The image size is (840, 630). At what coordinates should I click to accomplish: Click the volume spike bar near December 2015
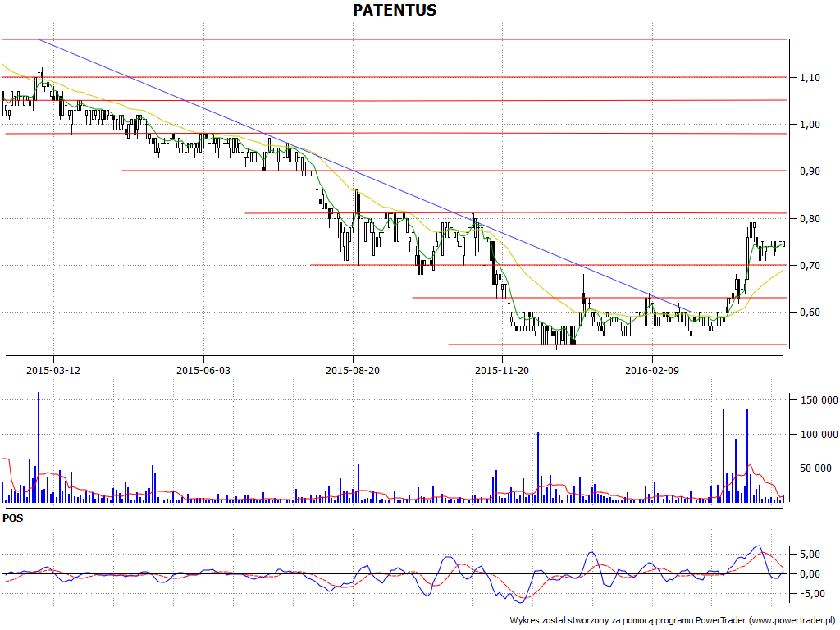(538, 467)
